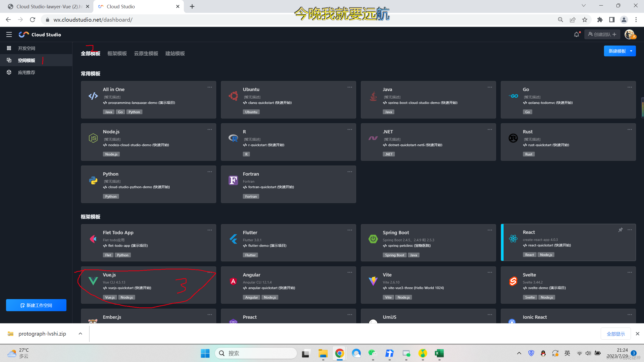Viewport: 644px width, 362px height.
Task: Select 开发空间 in sidebar
Action: tap(26, 48)
